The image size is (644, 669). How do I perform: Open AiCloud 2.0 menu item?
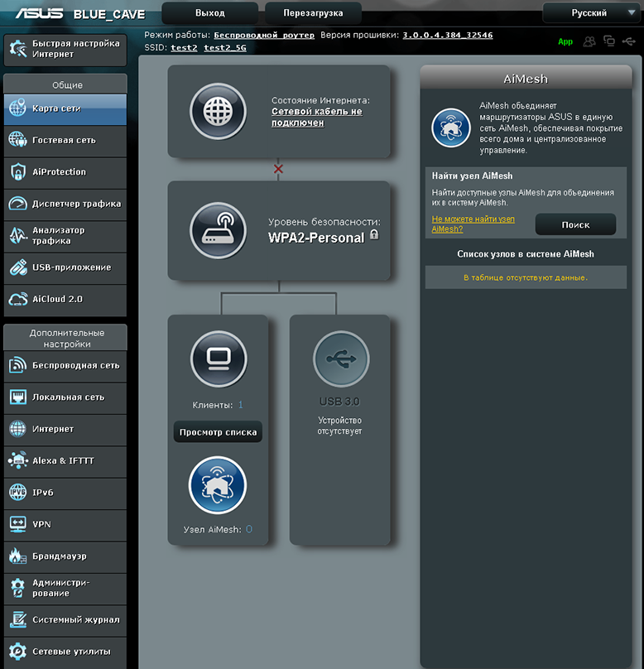click(65, 299)
